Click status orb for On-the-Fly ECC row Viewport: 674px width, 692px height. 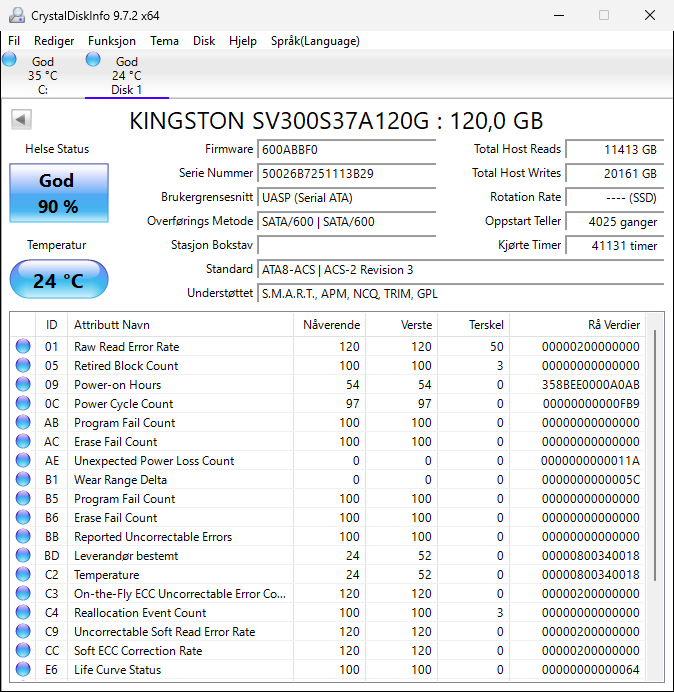23,593
